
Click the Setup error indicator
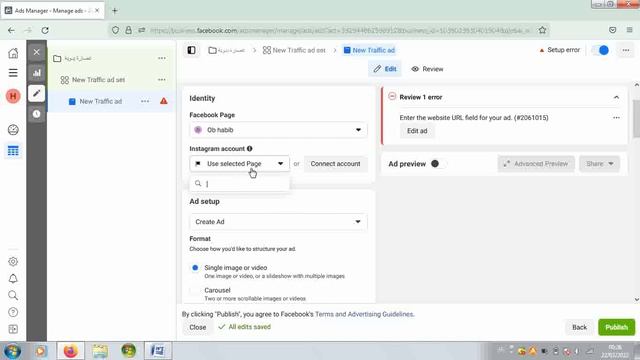[x=560, y=50]
